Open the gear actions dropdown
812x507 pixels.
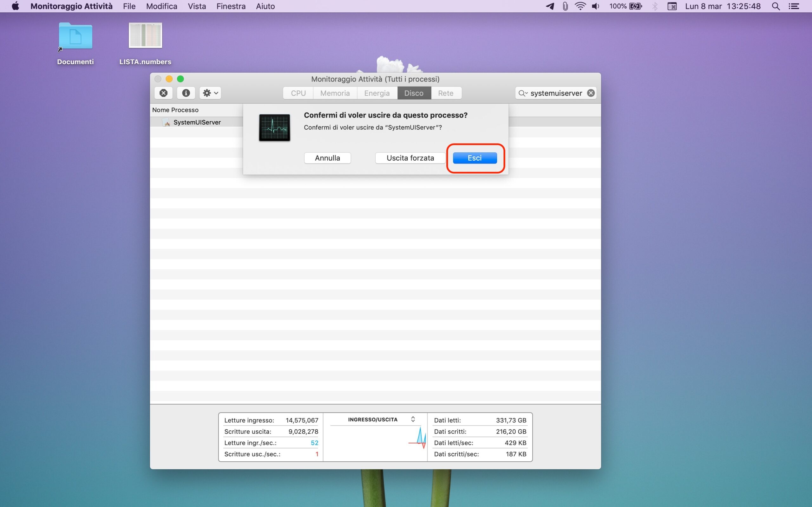[x=210, y=93]
